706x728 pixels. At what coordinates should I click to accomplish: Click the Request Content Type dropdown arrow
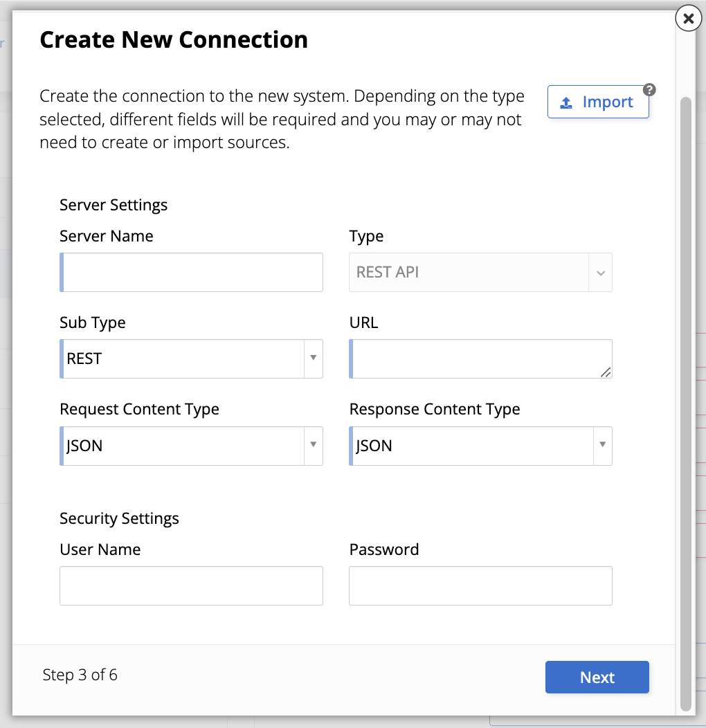313,446
